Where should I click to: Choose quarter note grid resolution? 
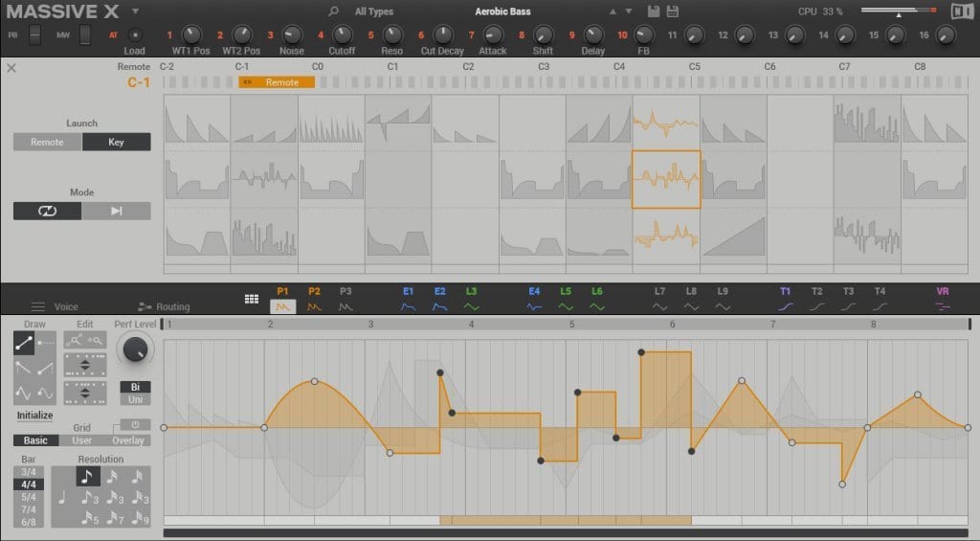coord(62,498)
